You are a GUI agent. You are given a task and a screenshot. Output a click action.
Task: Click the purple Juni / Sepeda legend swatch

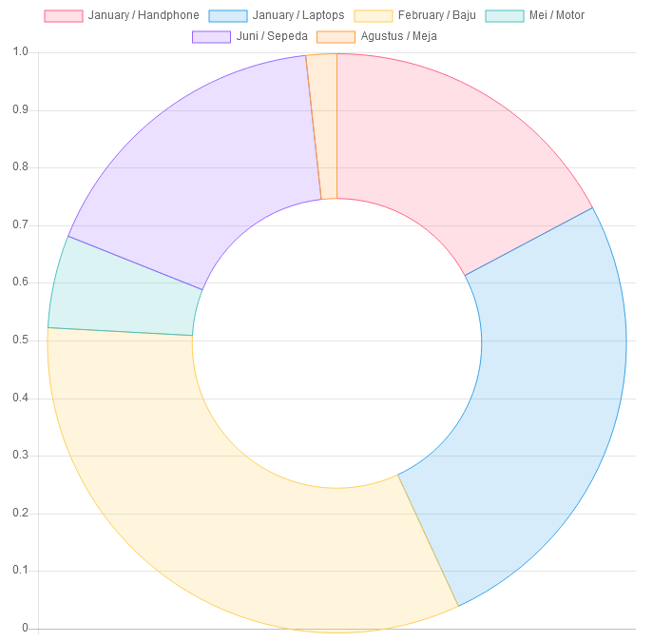pos(211,37)
